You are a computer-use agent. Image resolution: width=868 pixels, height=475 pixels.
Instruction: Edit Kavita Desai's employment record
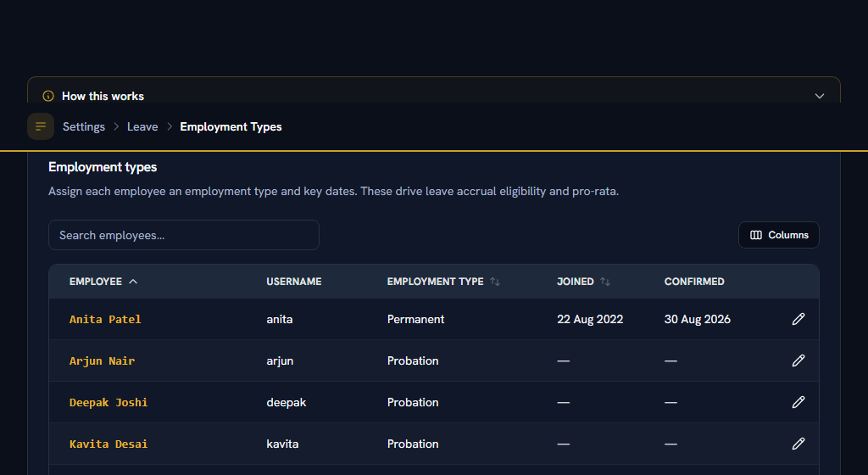(x=798, y=444)
